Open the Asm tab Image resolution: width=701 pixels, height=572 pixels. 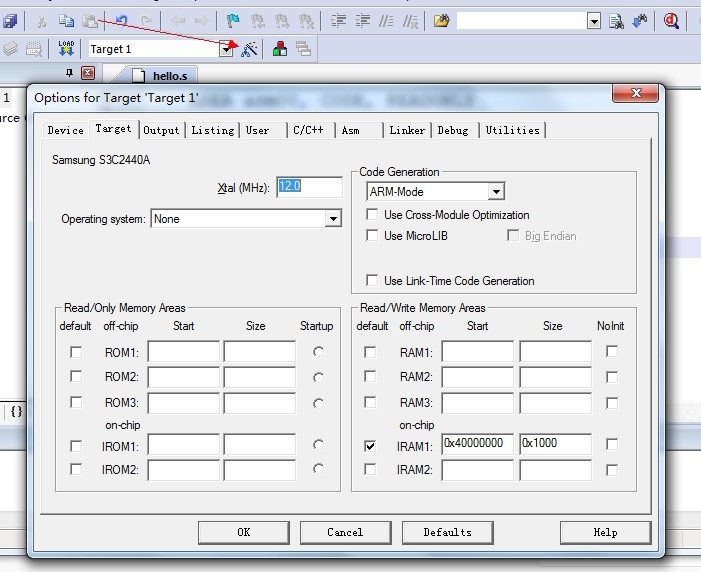click(350, 130)
